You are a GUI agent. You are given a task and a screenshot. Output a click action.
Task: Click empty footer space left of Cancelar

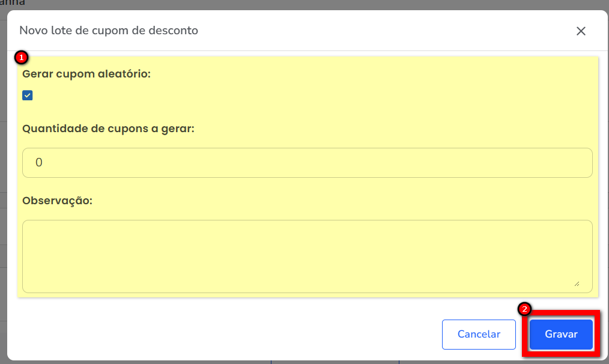pyautogui.click(x=228, y=335)
